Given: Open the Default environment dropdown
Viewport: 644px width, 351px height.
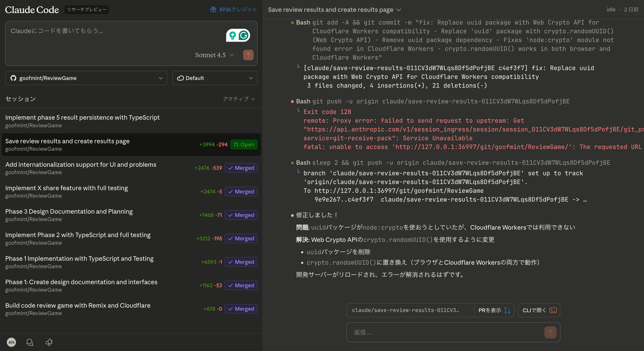Looking at the screenshot, I should coord(214,78).
